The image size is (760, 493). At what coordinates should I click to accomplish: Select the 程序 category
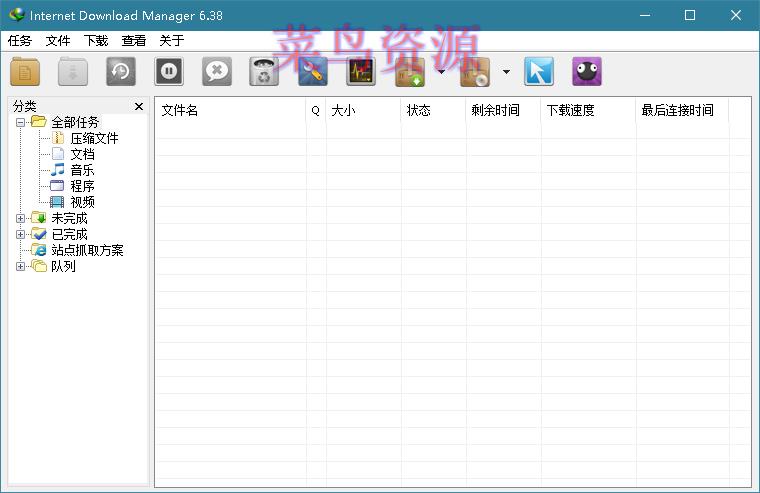(82, 187)
